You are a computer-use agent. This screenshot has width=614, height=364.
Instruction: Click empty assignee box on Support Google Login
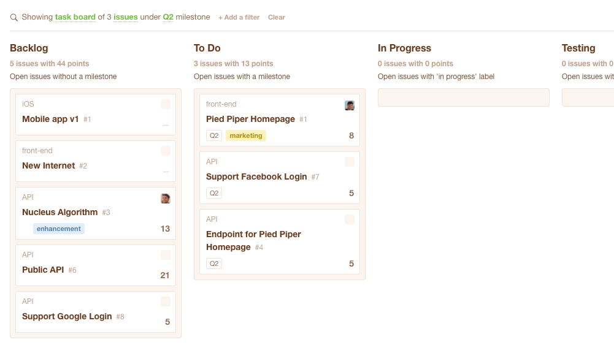tap(166, 301)
